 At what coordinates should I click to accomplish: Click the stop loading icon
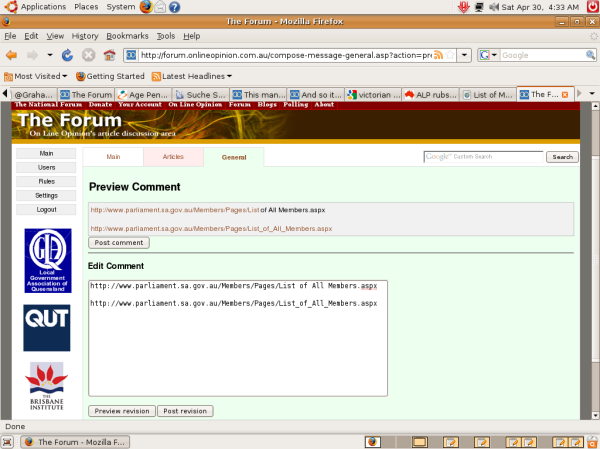(x=88, y=55)
